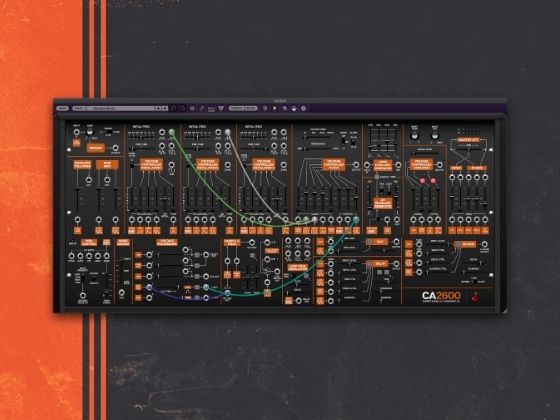Click the leftmost Envelope Follower slider
Screen dimensions: 560x420
[x=77, y=199]
